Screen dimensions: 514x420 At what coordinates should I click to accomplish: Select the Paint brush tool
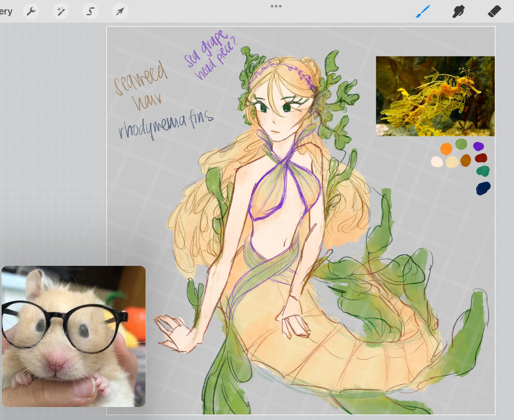tap(423, 12)
